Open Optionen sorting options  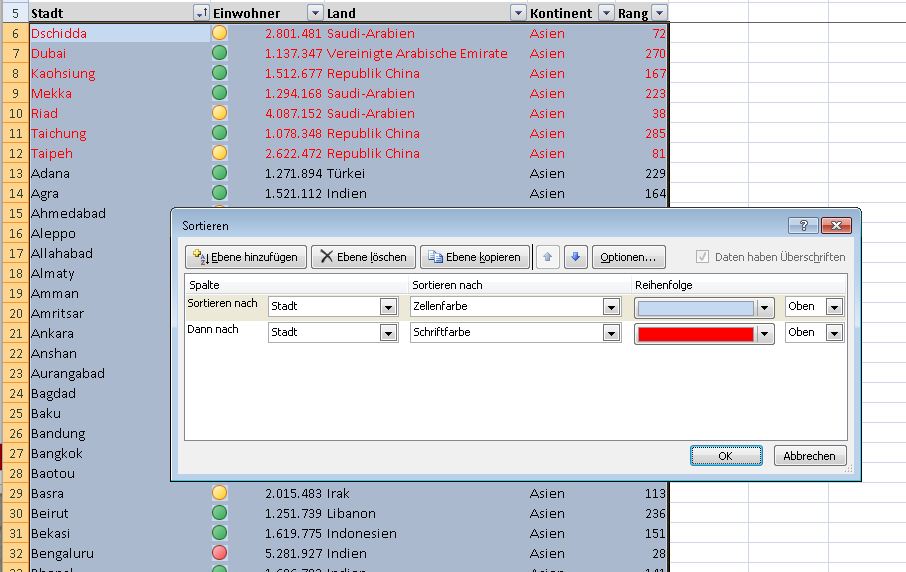tap(628, 257)
